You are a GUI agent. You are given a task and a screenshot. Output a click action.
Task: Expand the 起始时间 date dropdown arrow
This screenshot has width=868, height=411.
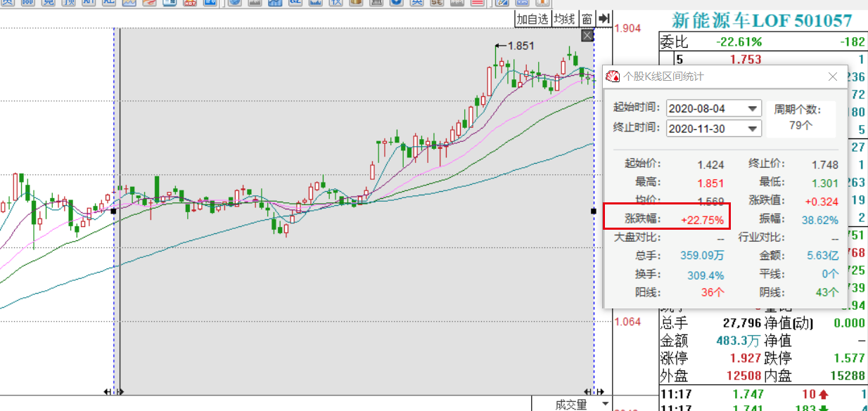753,108
